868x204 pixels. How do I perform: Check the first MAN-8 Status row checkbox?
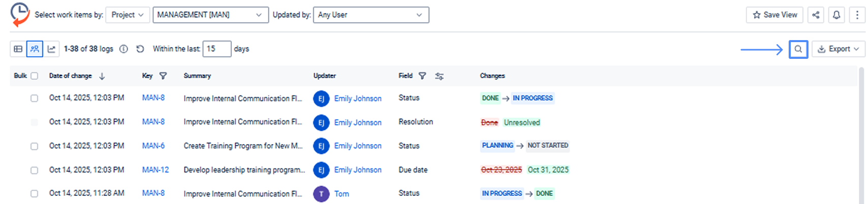(x=34, y=98)
